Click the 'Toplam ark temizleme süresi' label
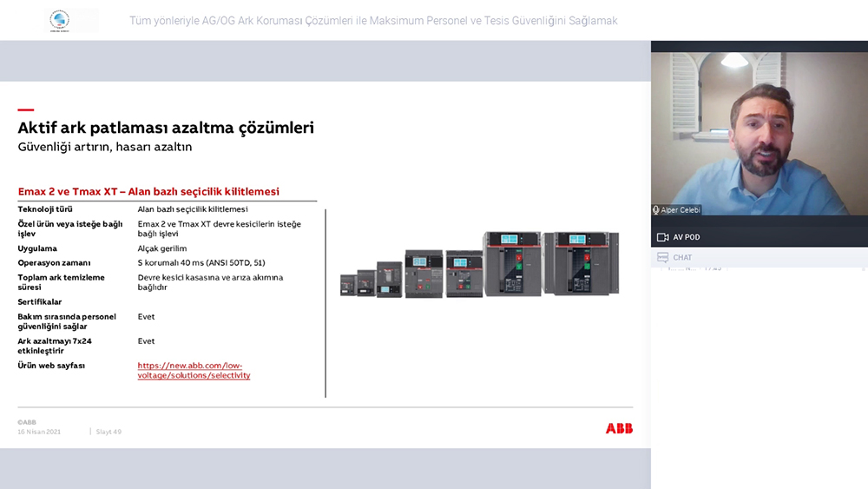This screenshot has height=489, width=868. pyautogui.click(x=61, y=282)
